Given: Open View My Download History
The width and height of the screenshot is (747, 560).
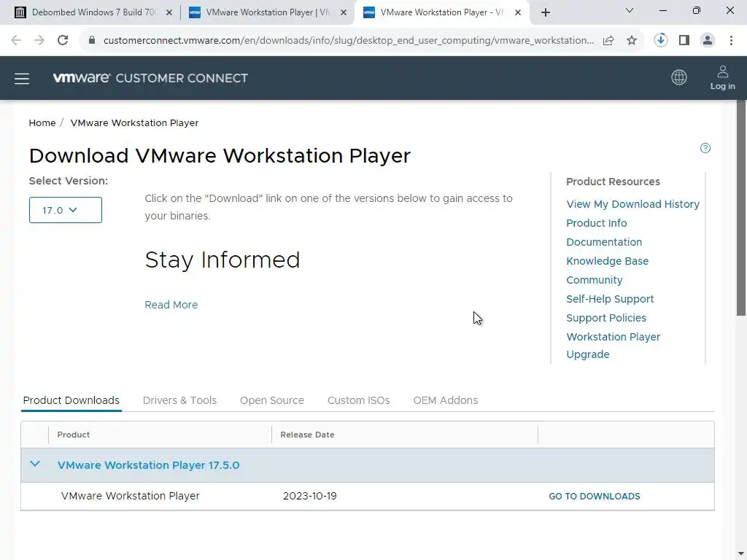Looking at the screenshot, I should coord(632,204).
